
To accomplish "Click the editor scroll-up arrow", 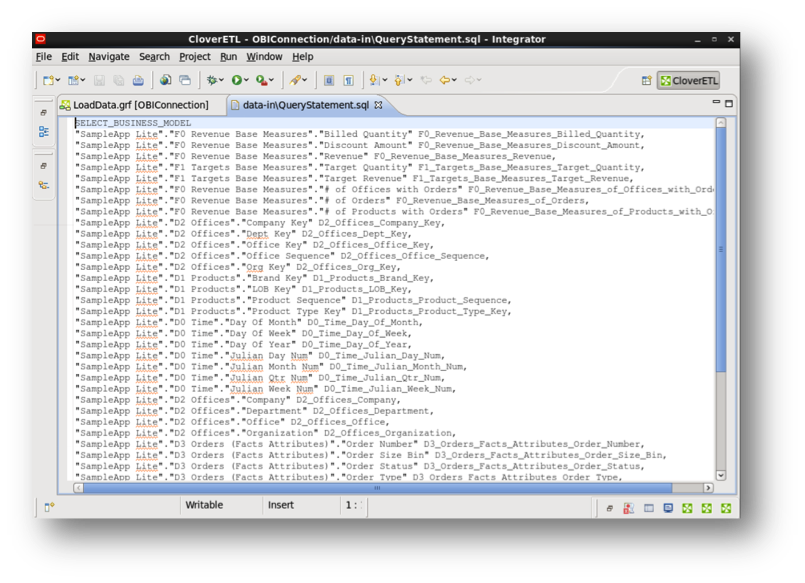I will (721, 123).
